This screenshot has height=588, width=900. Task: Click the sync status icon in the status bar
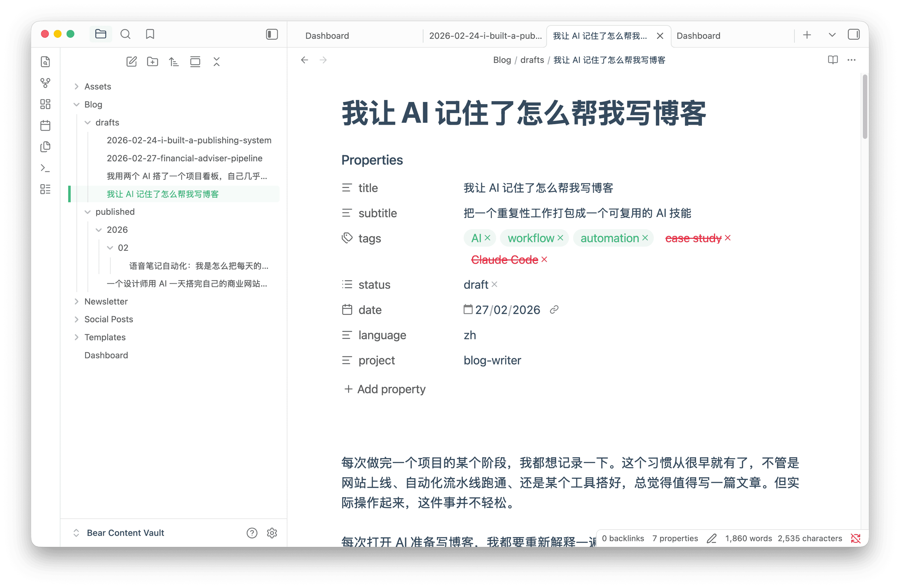coord(855,538)
